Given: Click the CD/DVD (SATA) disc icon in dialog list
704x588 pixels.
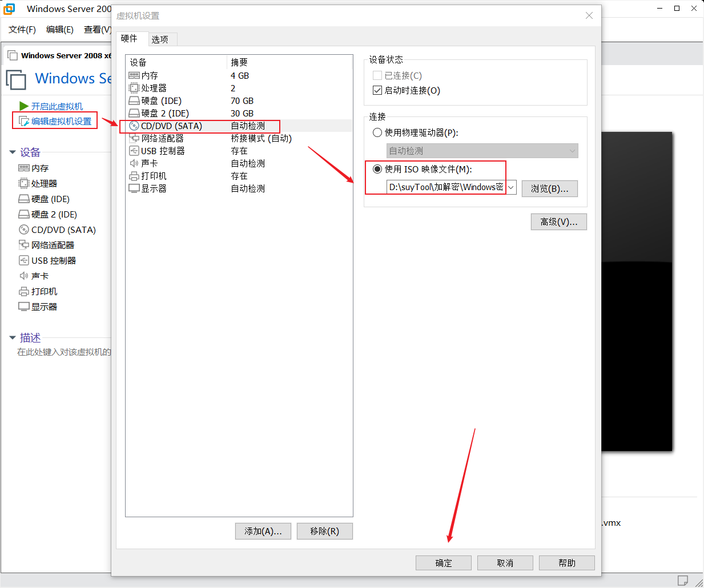Looking at the screenshot, I should click(x=134, y=126).
